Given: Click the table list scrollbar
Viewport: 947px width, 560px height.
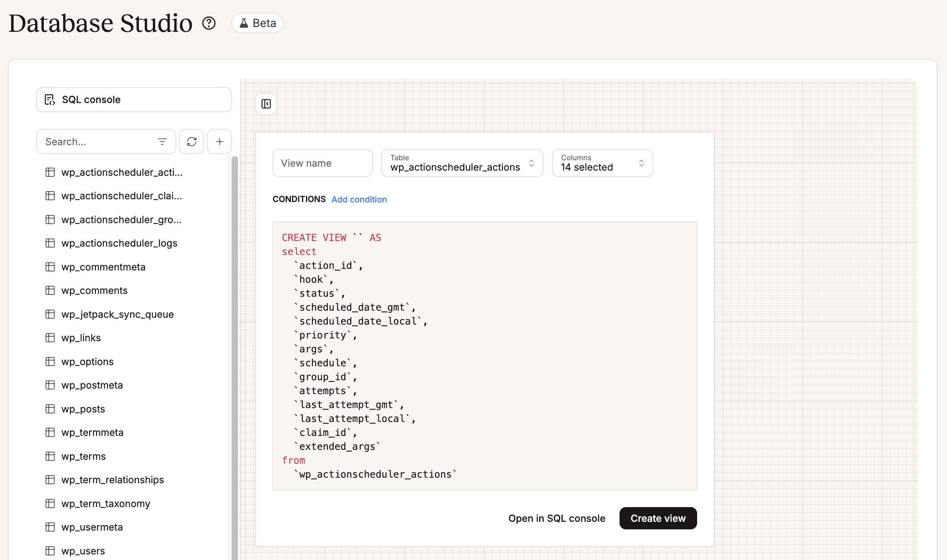Looking at the screenshot, I should 235,358.
